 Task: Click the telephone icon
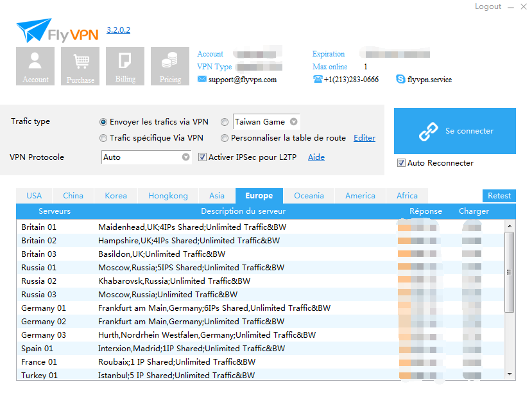[x=318, y=79]
